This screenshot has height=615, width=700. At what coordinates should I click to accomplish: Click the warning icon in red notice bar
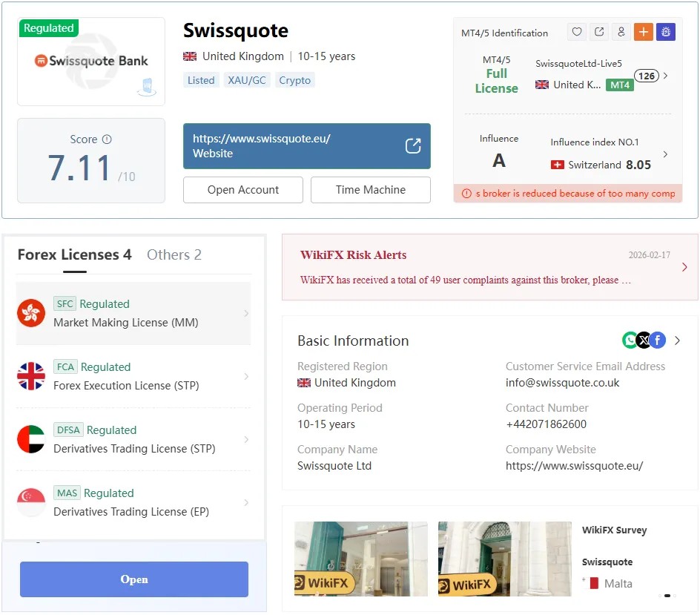[x=466, y=194]
